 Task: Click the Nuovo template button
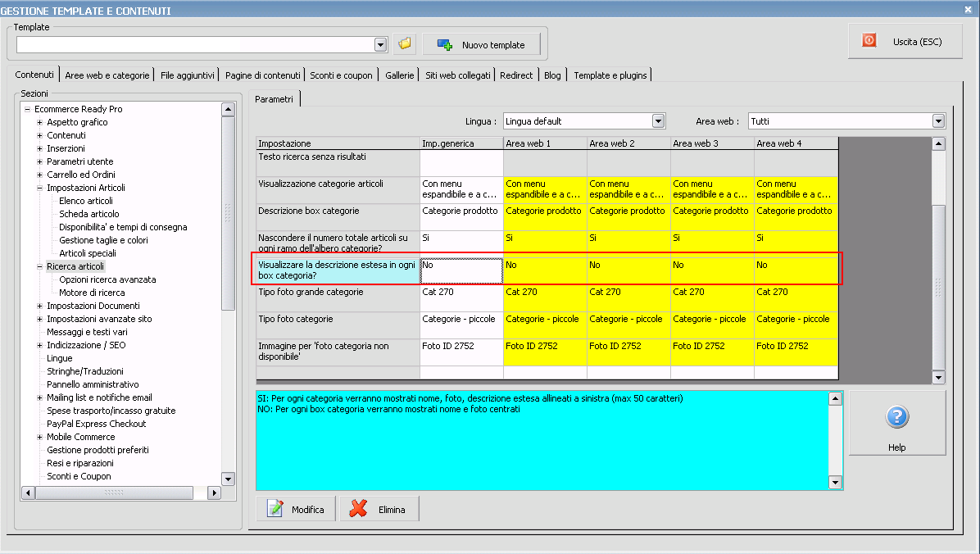pos(481,44)
